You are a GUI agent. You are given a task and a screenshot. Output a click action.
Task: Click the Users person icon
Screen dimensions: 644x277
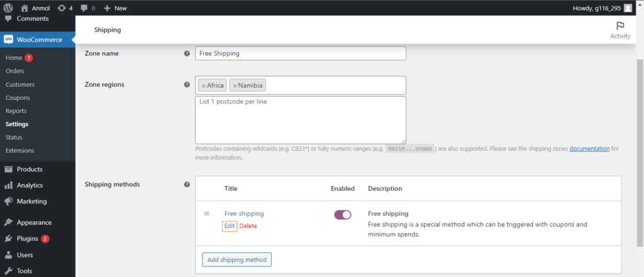click(x=8, y=255)
